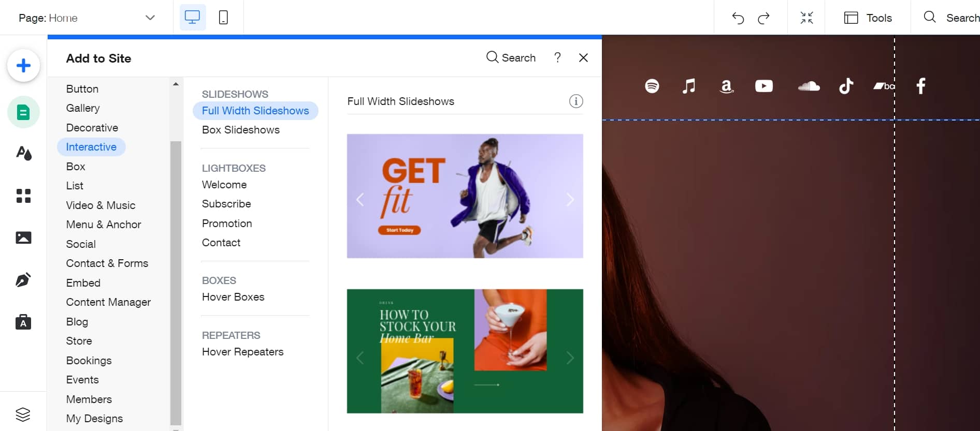The width and height of the screenshot is (980, 431).
Task: Select Members category
Action: pyautogui.click(x=89, y=399)
